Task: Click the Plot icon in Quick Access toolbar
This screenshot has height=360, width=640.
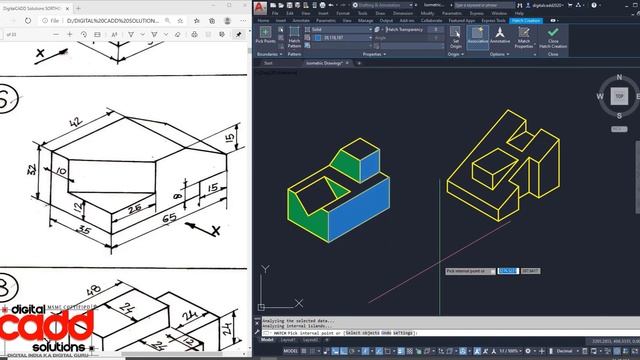Action: [322, 5]
